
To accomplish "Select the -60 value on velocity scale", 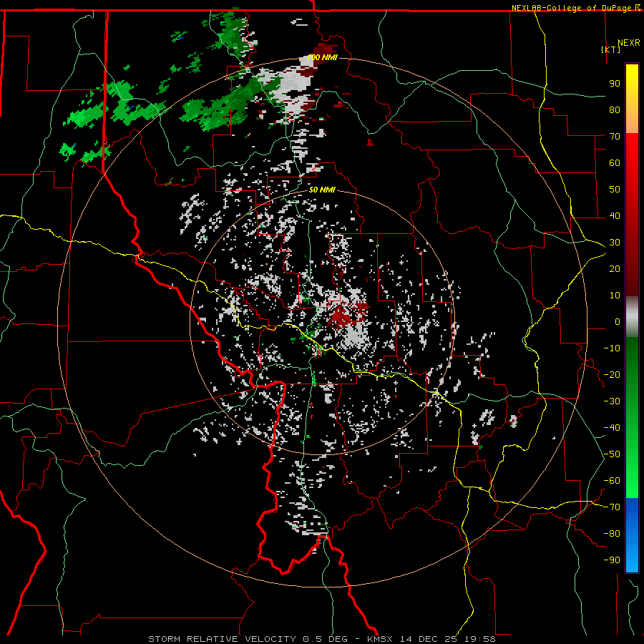I will (x=612, y=481).
